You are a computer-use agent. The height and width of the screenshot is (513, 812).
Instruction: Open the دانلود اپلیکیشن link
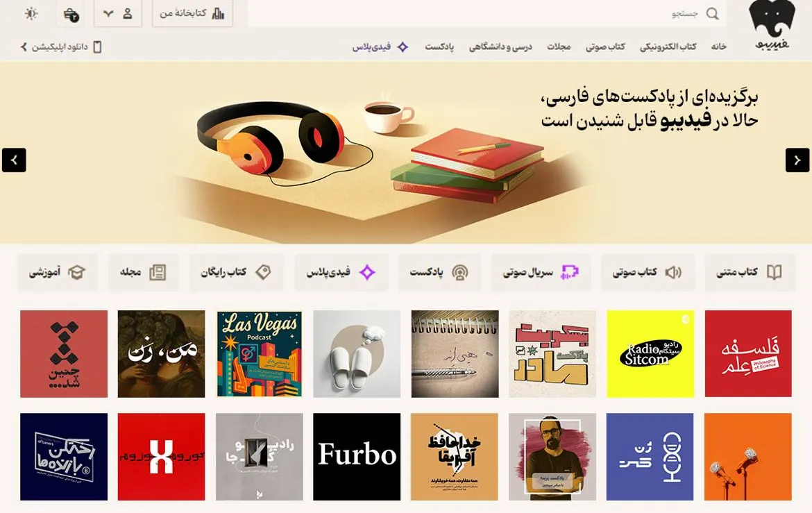tap(61, 47)
